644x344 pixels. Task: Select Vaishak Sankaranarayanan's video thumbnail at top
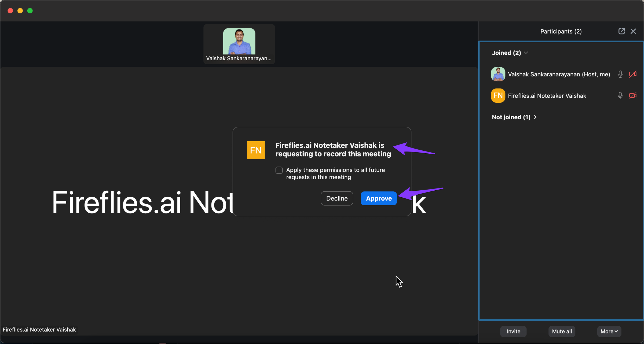(x=239, y=44)
